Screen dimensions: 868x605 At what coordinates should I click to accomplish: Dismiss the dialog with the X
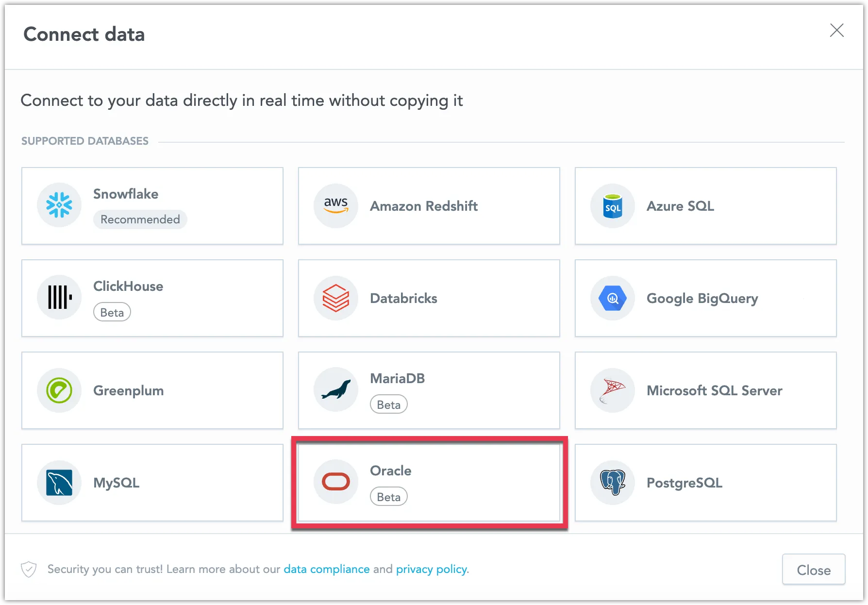coord(837,31)
